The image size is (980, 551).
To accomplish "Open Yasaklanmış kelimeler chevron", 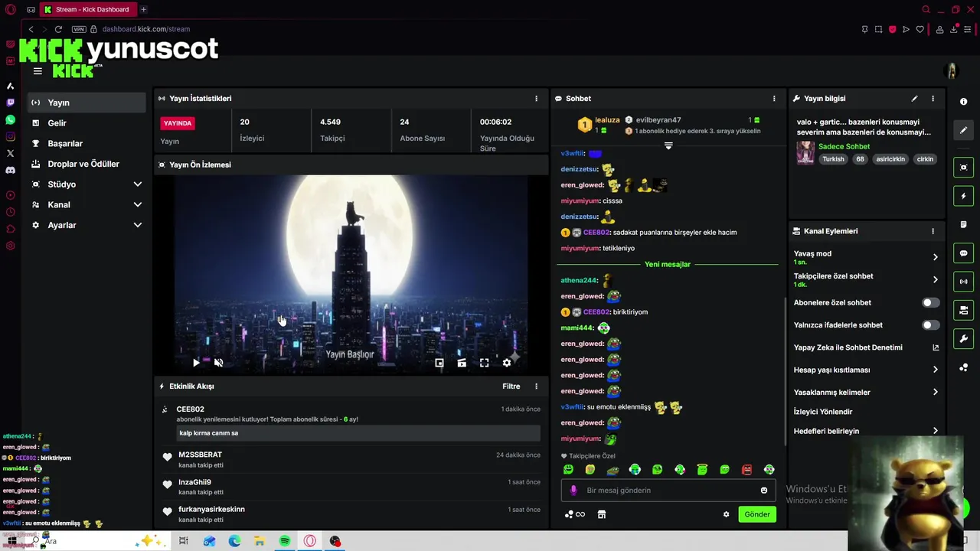I will pyautogui.click(x=935, y=393).
